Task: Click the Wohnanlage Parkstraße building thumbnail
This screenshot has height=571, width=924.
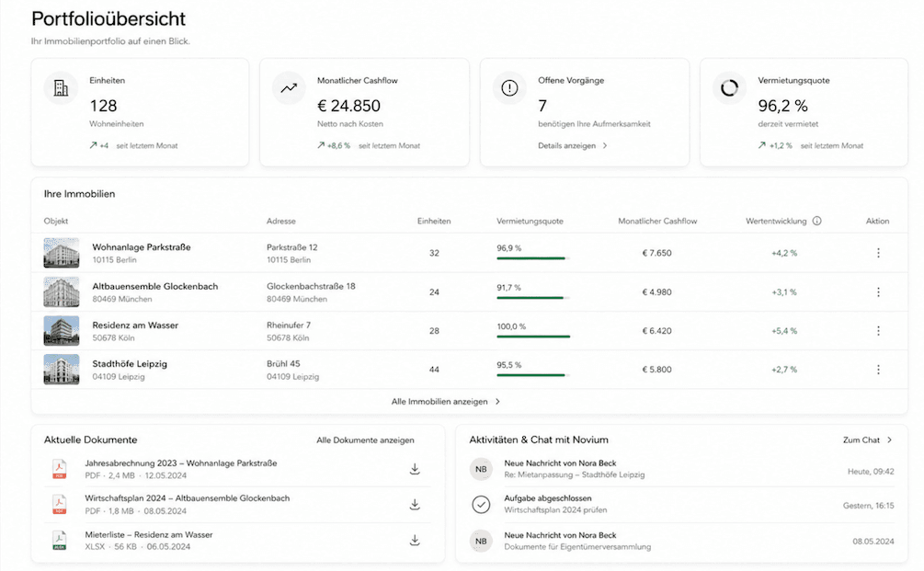Action: [62, 253]
